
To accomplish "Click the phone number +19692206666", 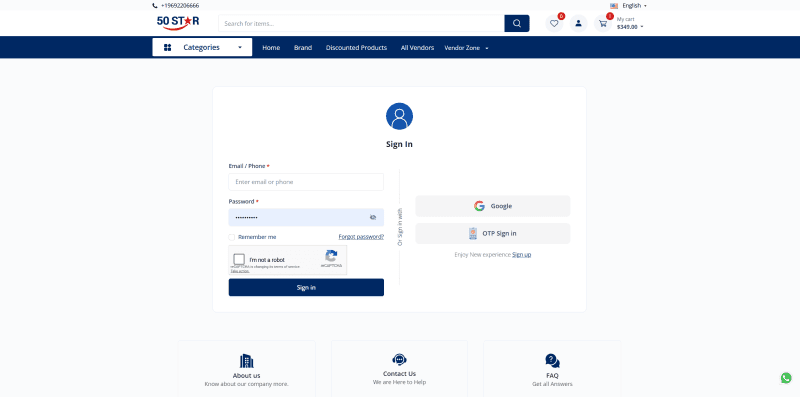I will (x=180, y=6).
